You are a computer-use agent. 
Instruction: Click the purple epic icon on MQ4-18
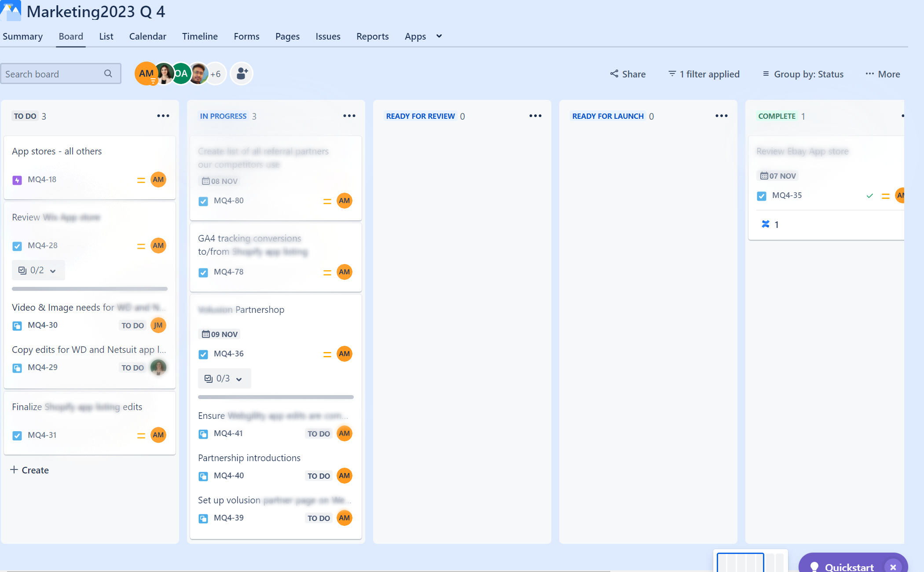pyautogui.click(x=17, y=180)
